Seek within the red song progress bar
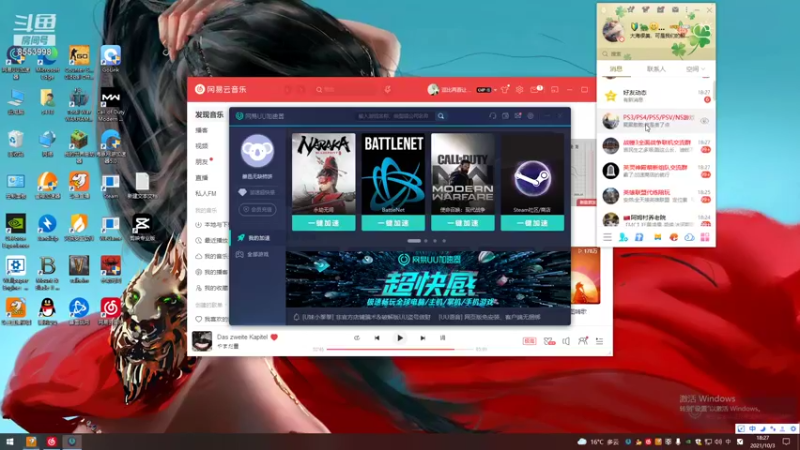 pos(400,349)
